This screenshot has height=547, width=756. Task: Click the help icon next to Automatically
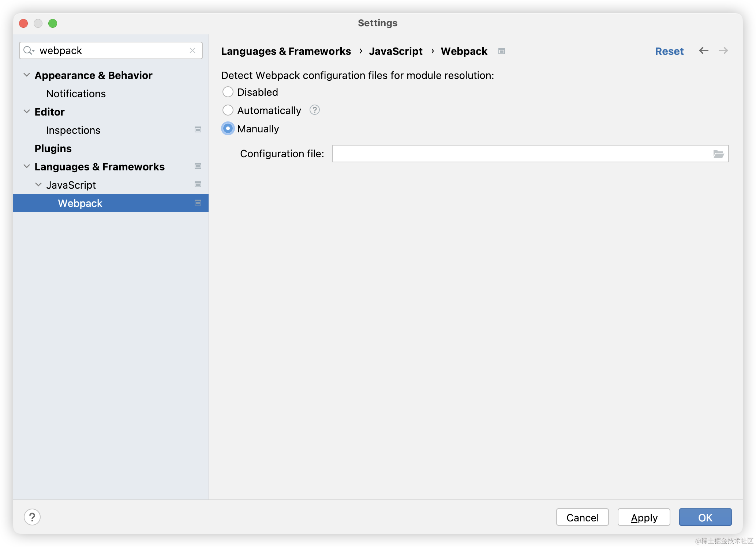pos(314,110)
